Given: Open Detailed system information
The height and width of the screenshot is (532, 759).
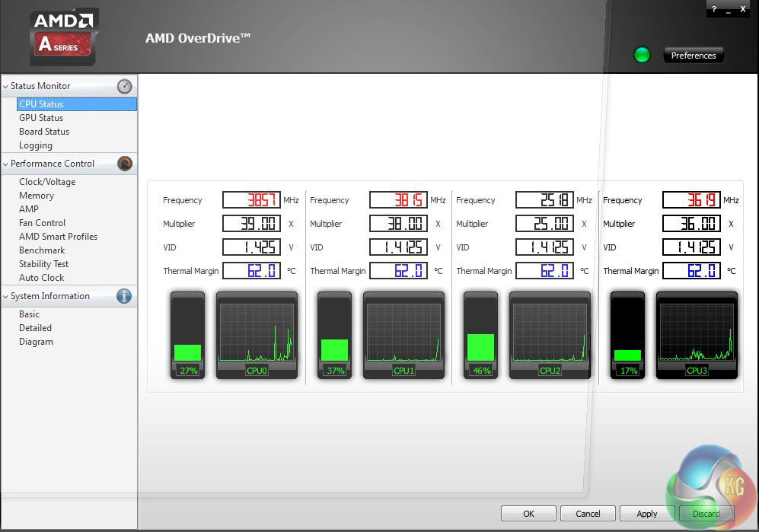Looking at the screenshot, I should [x=35, y=328].
